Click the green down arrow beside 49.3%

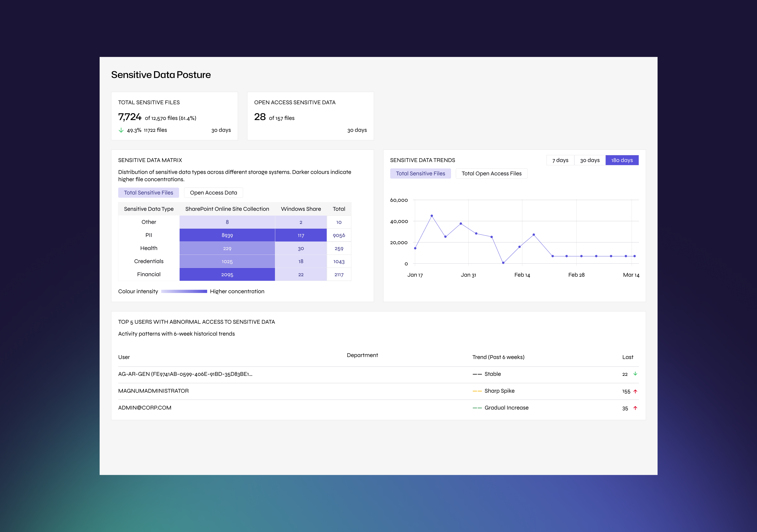click(121, 130)
